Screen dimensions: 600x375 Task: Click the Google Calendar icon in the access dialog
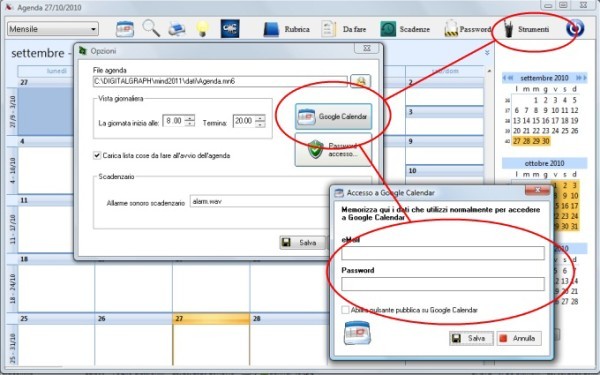pyautogui.click(x=357, y=333)
